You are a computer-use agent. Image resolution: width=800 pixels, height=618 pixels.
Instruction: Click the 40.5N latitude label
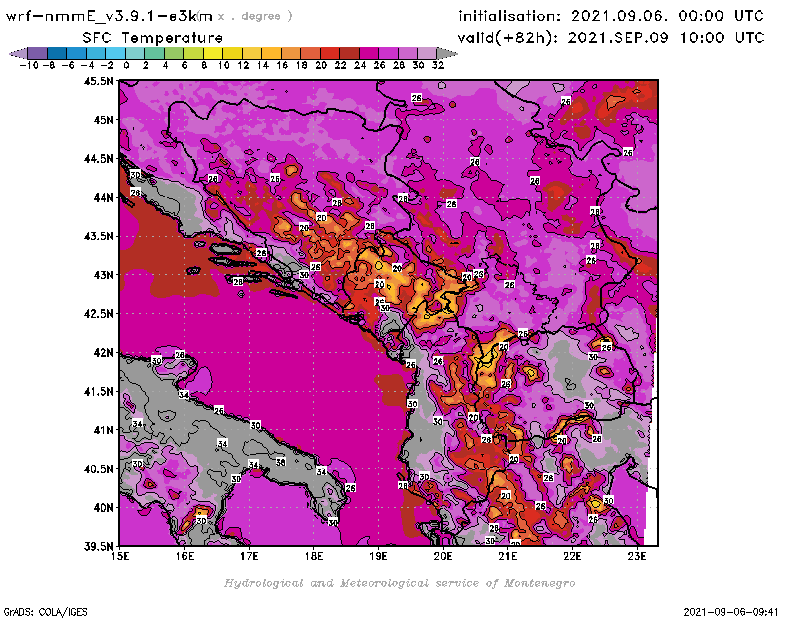pos(98,468)
